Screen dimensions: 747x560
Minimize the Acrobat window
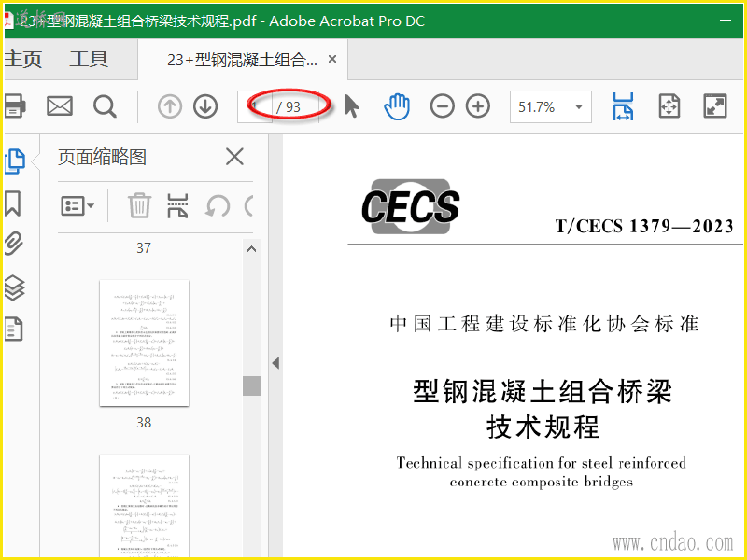pos(726,20)
